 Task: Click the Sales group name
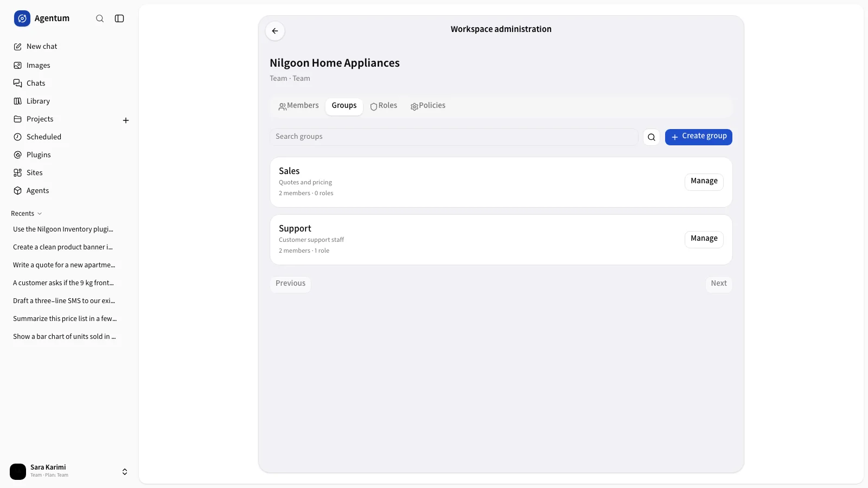point(289,171)
